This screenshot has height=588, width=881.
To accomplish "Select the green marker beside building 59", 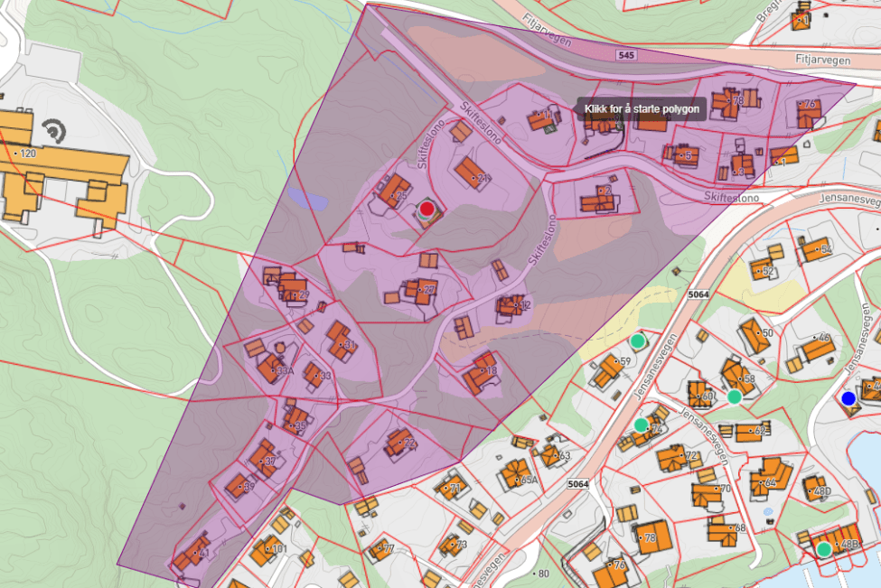I will (x=638, y=341).
